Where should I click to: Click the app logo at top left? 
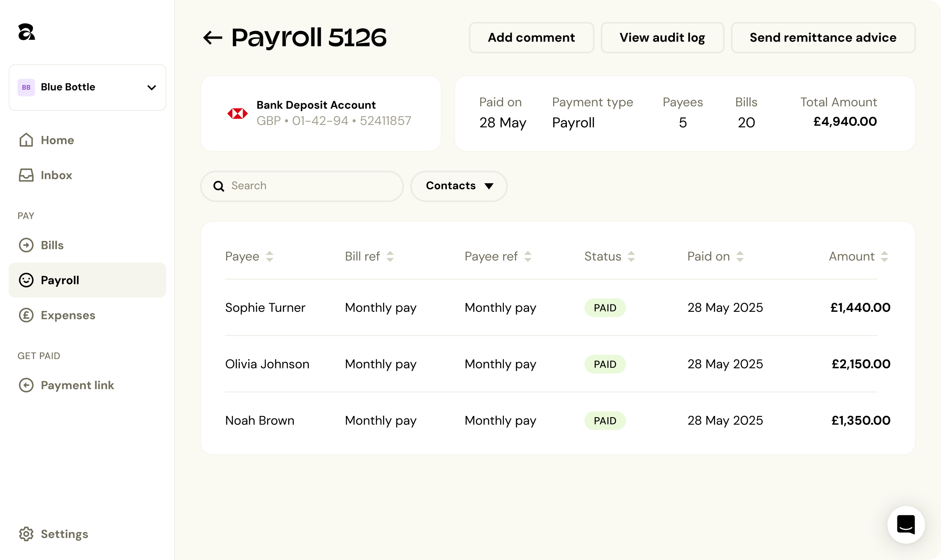pos(27,32)
